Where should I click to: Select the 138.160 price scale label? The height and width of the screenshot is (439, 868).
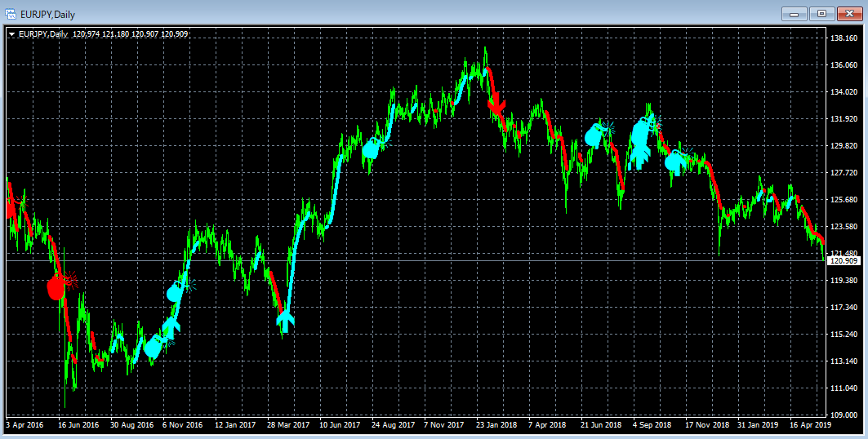[844, 38]
